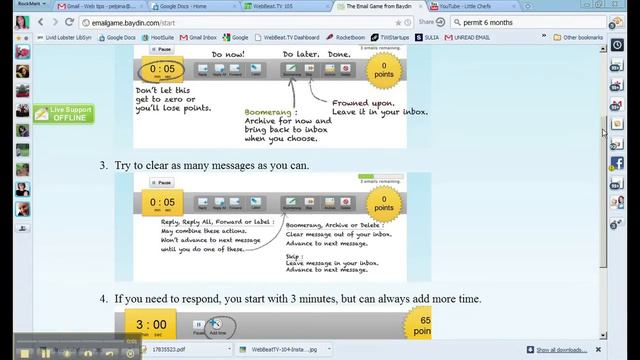Click the scrollbar down arrow
Viewport: 640px width, 360px height.
[603, 336]
